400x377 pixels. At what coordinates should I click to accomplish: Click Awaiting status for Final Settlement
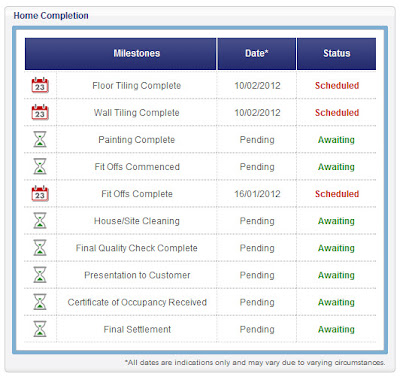tap(336, 330)
